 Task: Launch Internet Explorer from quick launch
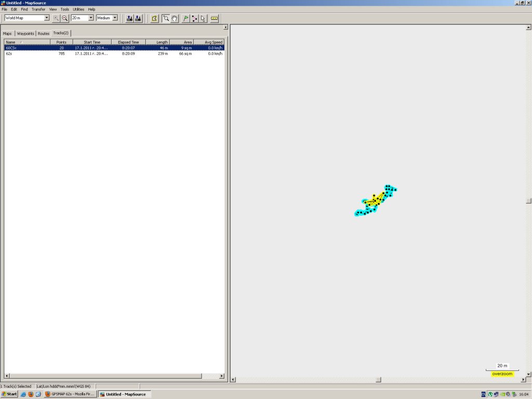pyautogui.click(x=23, y=394)
